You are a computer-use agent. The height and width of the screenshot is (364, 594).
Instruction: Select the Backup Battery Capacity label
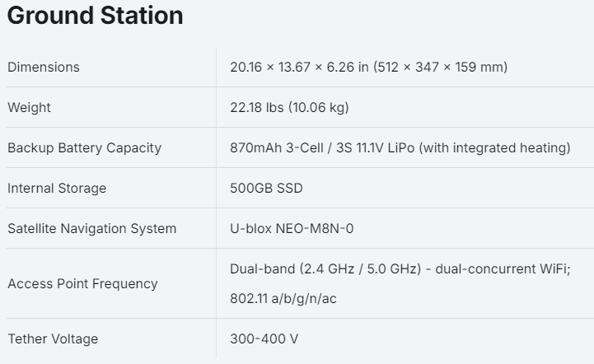(x=84, y=147)
